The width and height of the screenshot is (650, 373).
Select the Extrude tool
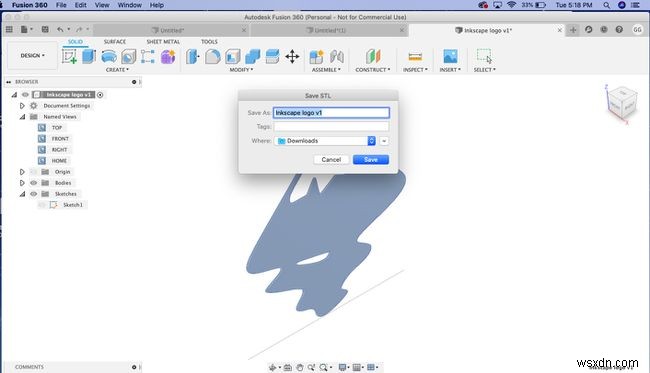pos(89,56)
